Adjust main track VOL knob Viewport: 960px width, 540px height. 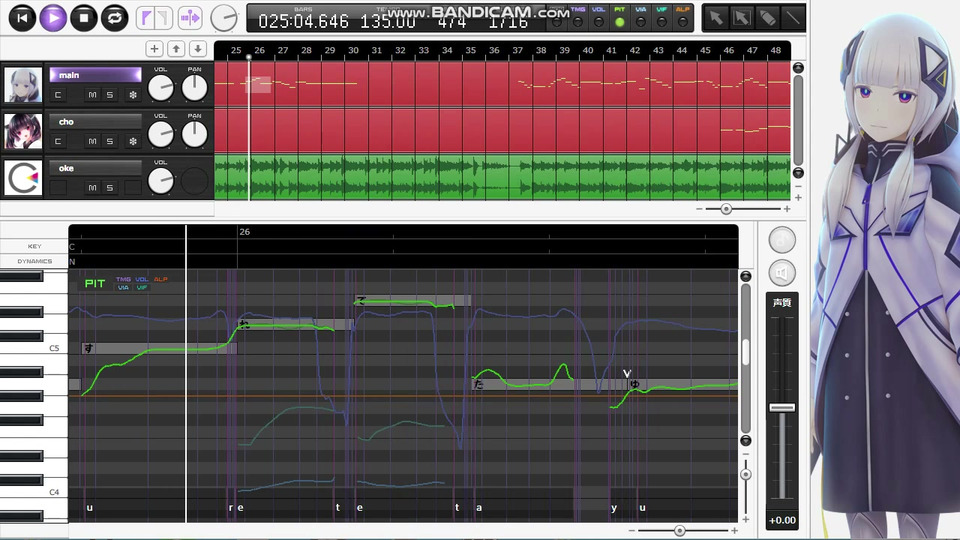coord(160,88)
